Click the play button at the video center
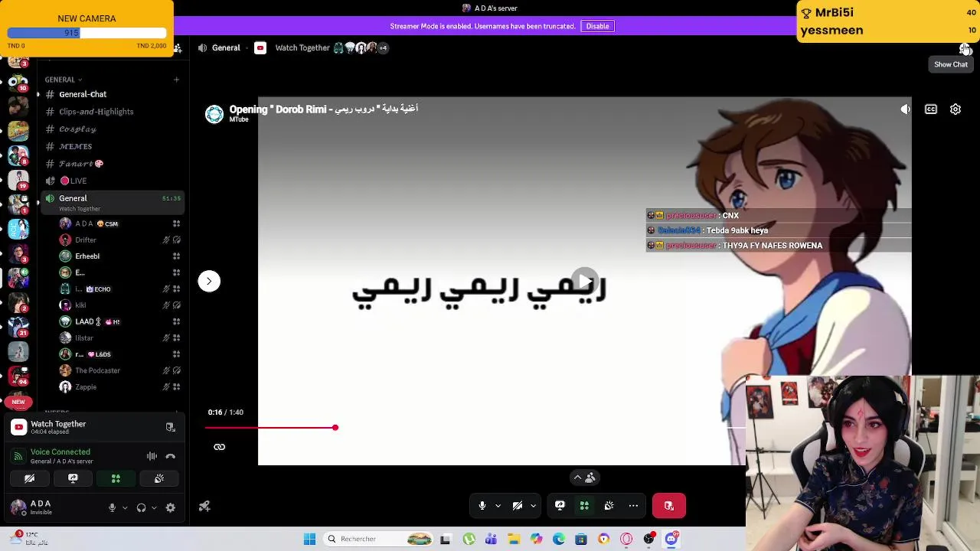The height and width of the screenshot is (551, 980). 585,281
